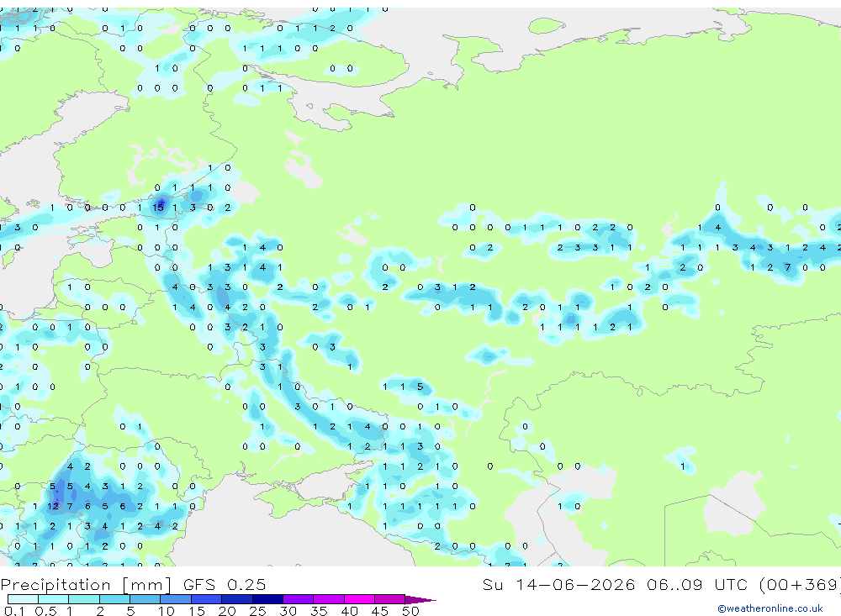The image size is (841, 616).
Task: Choose the 10–15 mm legend swatch
Action: pyautogui.click(x=176, y=599)
